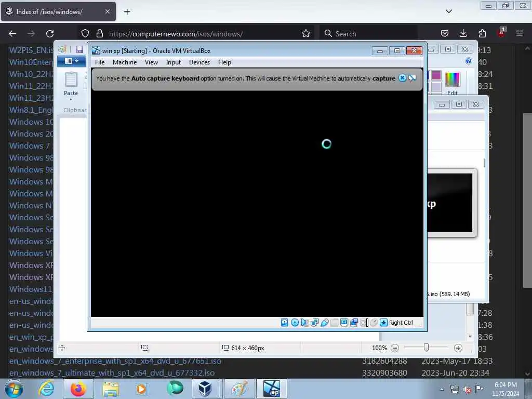Click Edit colors rainbow icon in Paint
The height and width of the screenshot is (399, 532).
tap(453, 79)
